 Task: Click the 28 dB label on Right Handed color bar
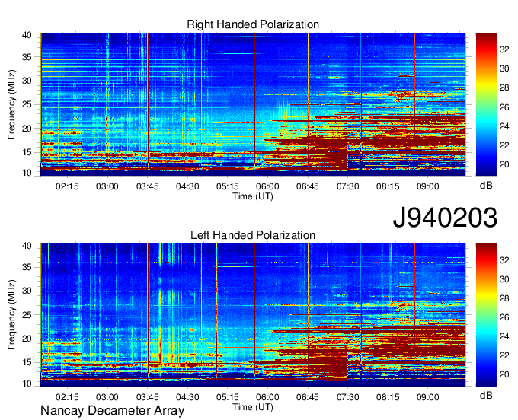coord(504,87)
